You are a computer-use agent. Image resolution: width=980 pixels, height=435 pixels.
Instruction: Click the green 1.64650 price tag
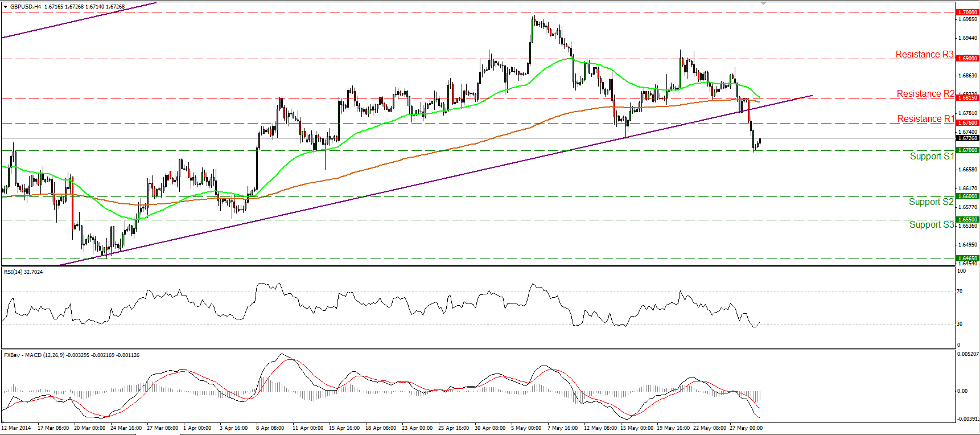pyautogui.click(x=967, y=258)
